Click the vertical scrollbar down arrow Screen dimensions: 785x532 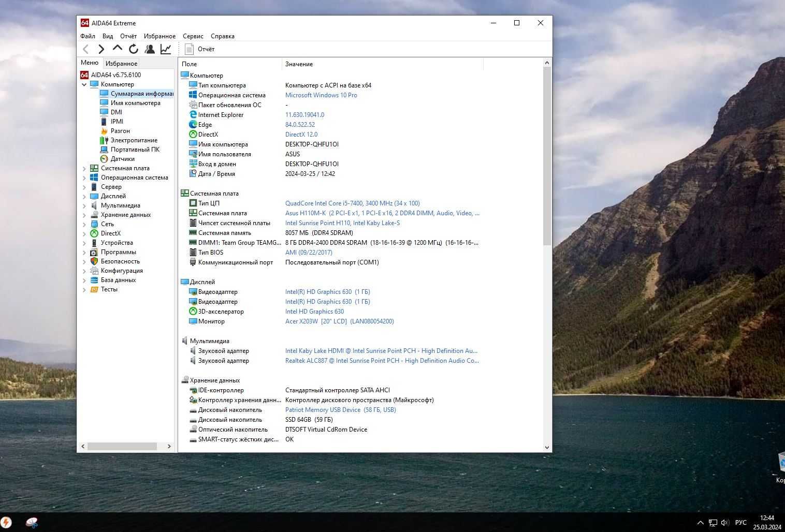tap(547, 448)
